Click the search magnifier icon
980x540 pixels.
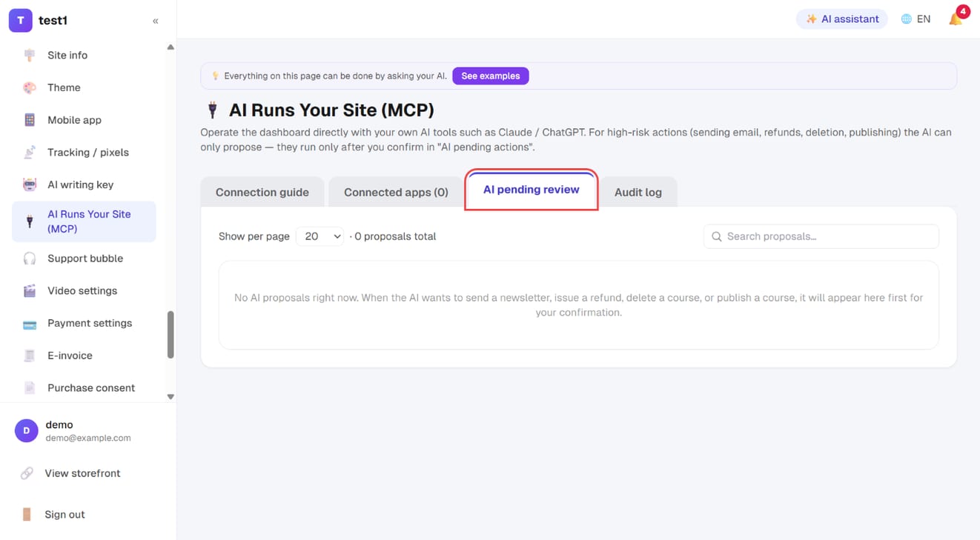pos(717,236)
